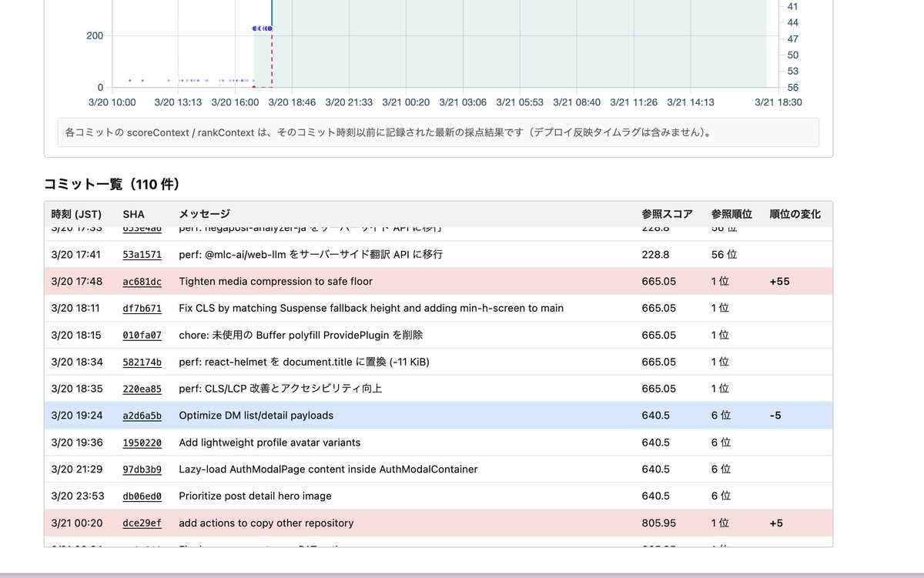Viewport: 924px width, 578px height.
Task: Open commit SHA link 010fa07
Action: coord(142,336)
